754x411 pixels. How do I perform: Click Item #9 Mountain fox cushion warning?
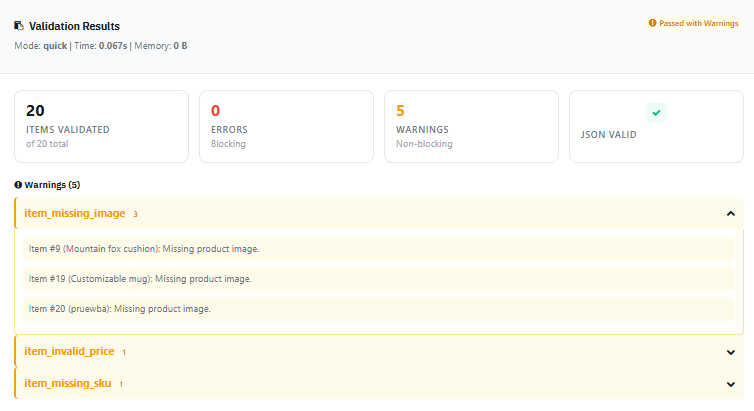click(379, 249)
